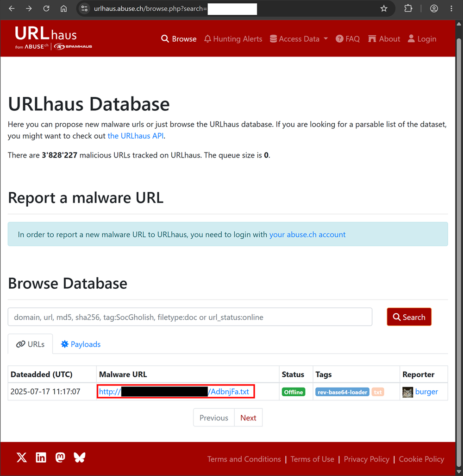
Task: Follow the URLhaus API link
Action: [x=136, y=136]
